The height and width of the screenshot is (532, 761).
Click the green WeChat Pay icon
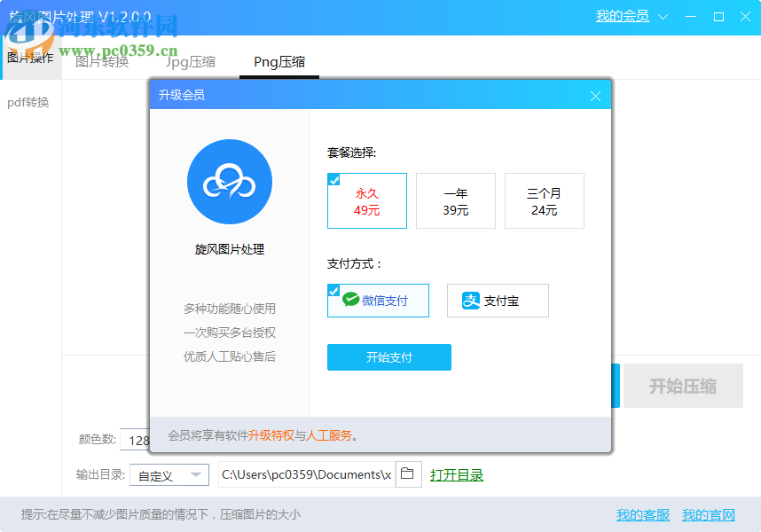[349, 300]
